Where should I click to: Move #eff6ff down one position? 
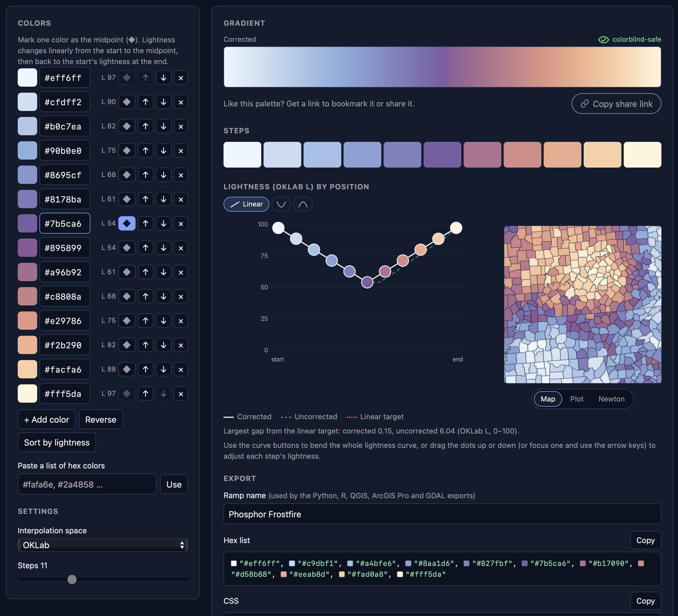point(163,78)
